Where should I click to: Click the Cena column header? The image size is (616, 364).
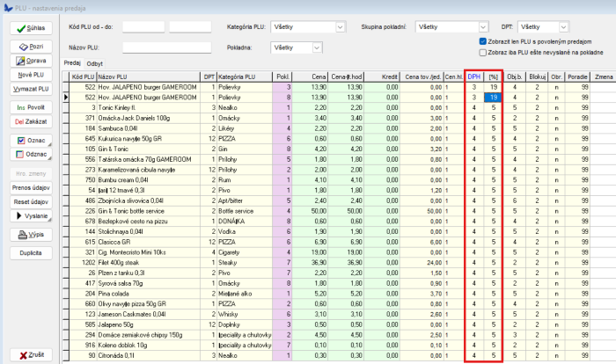pyautogui.click(x=310, y=76)
